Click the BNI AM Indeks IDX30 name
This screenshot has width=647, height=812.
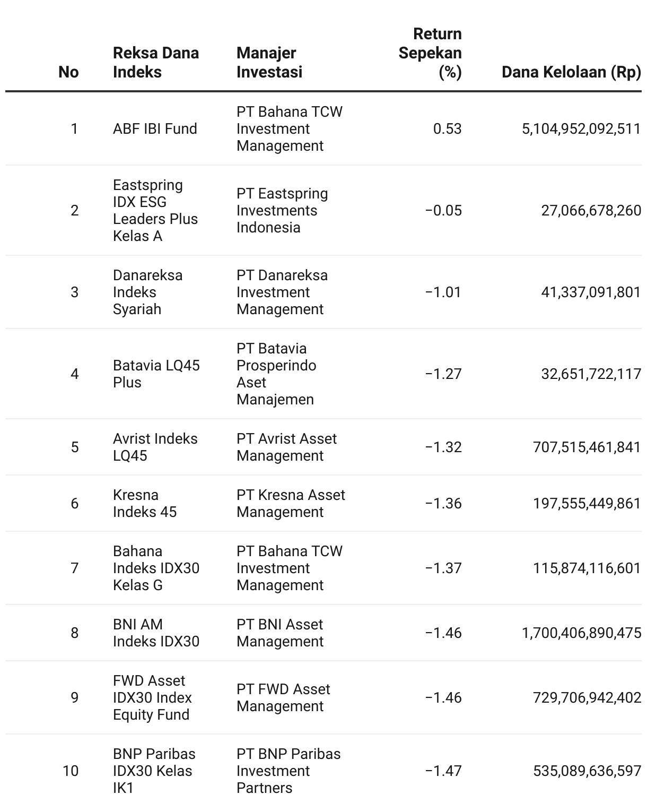[x=156, y=633]
